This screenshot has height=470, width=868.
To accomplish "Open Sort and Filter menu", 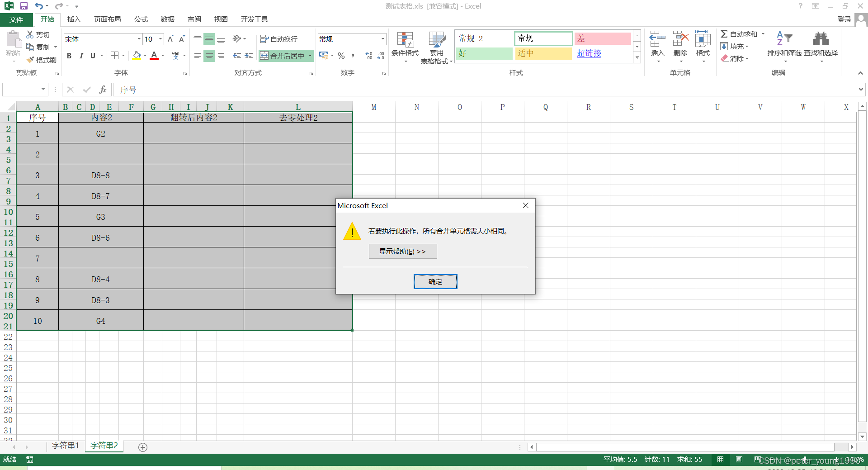I will coord(784,47).
